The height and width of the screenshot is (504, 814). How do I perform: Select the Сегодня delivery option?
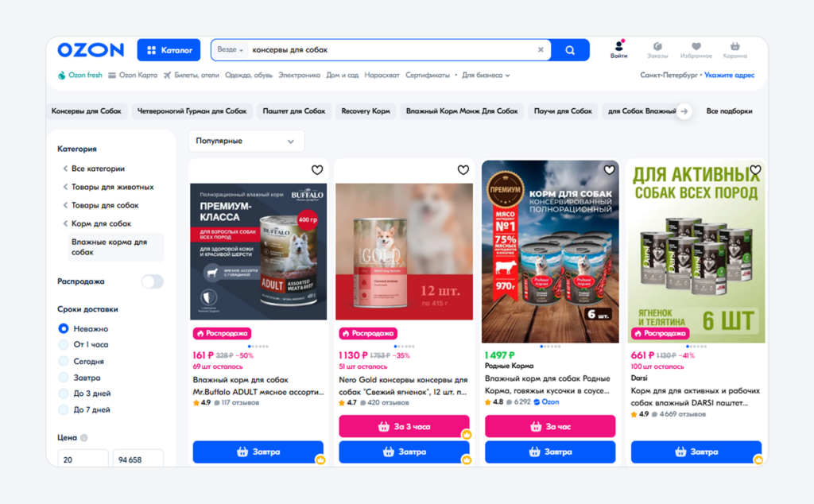pyautogui.click(x=64, y=361)
